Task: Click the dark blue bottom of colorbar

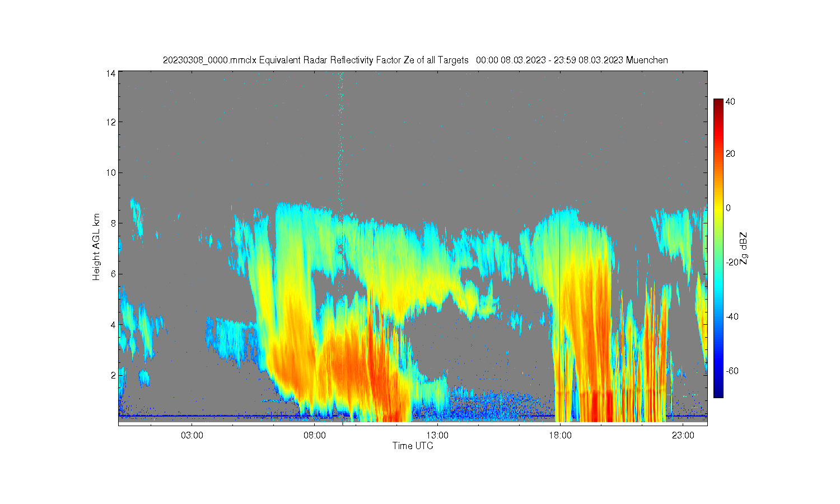Action: click(718, 394)
